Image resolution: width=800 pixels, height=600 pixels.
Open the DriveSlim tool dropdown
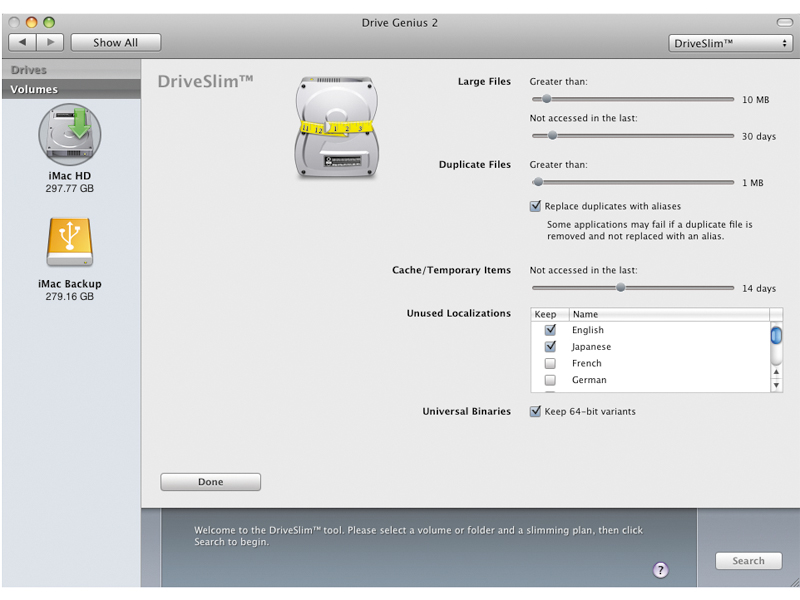point(730,43)
